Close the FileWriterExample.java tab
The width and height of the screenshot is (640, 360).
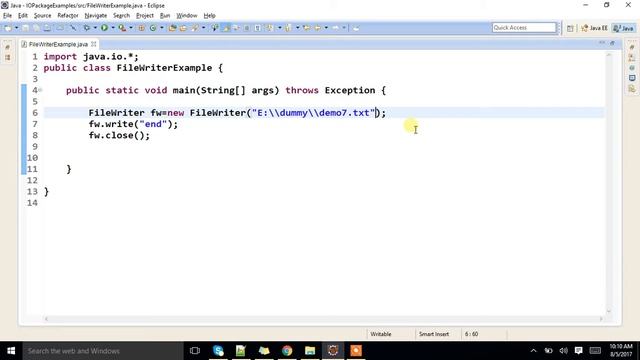pos(93,44)
